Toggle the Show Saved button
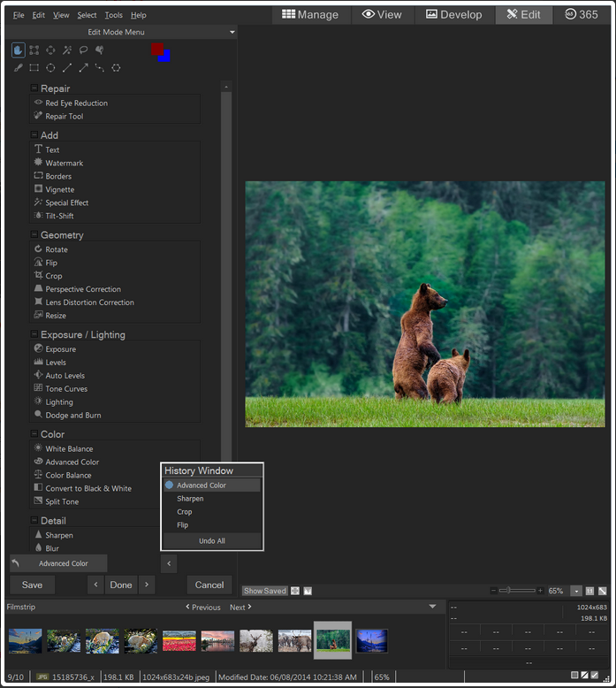The image size is (616, 688). click(265, 591)
